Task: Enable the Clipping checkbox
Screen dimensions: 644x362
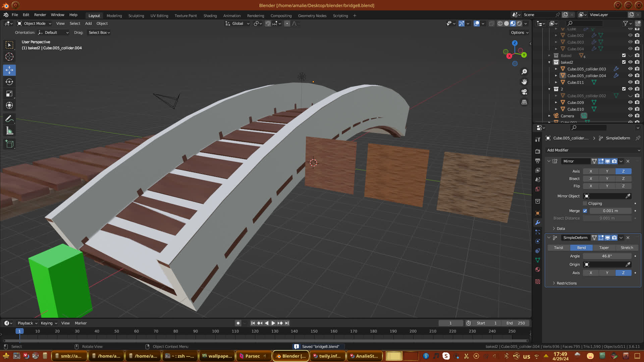Action: (x=585, y=203)
